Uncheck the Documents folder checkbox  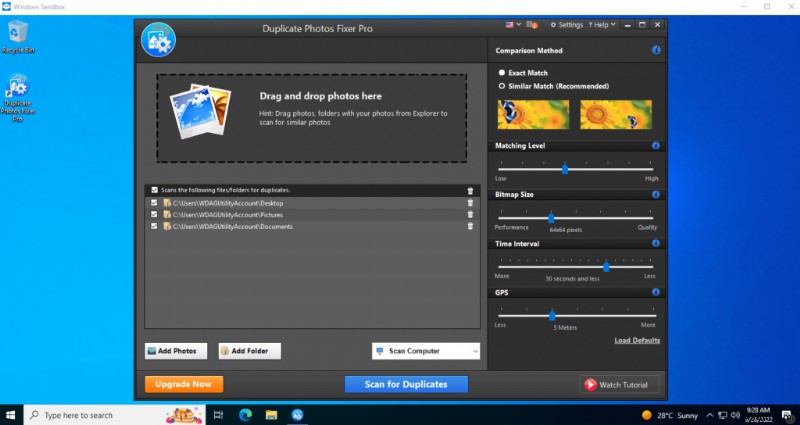[154, 226]
